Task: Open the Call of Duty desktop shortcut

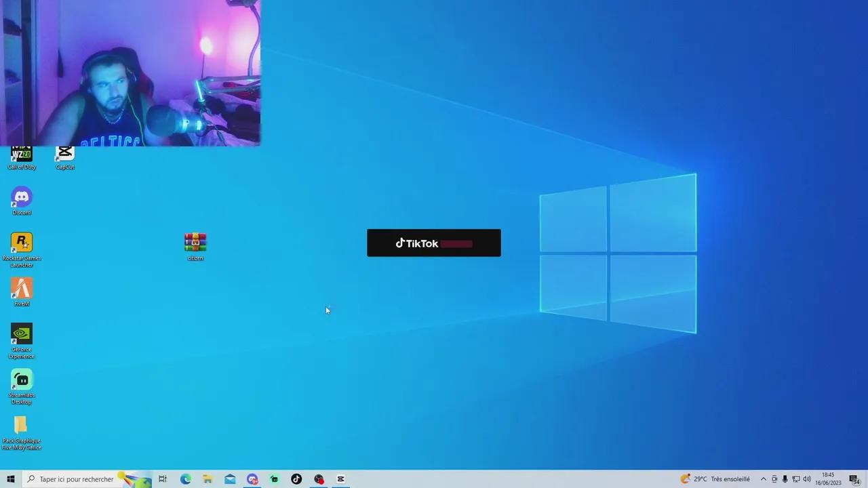Action: (22, 158)
